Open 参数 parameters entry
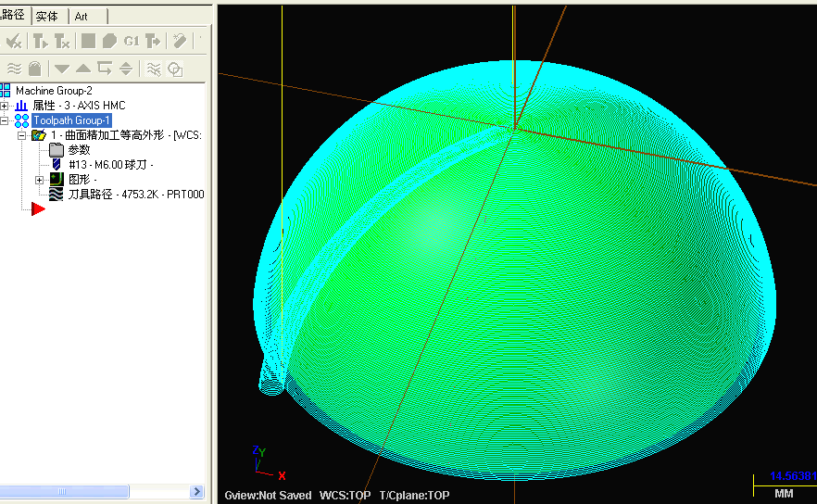Viewport: 817px width, 504px height. [x=80, y=150]
